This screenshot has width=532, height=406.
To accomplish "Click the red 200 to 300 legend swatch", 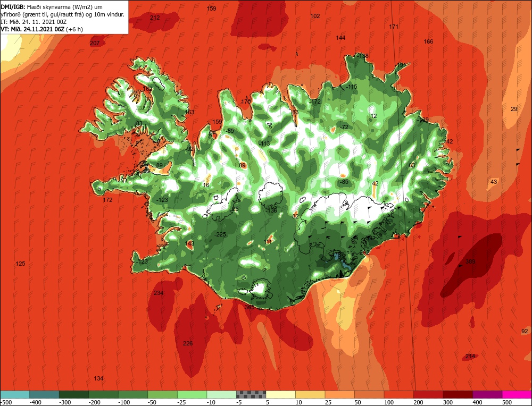I will (x=428, y=394).
